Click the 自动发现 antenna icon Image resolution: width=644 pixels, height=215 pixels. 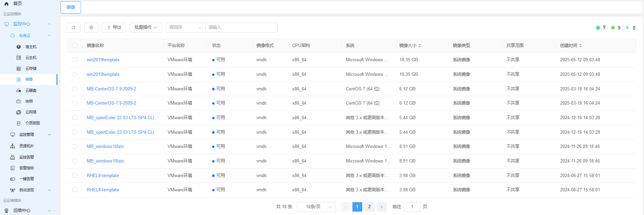pos(13,190)
